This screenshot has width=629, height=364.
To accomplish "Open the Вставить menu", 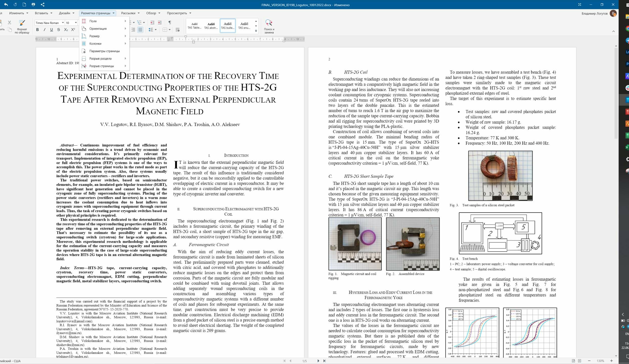I will [44, 13].
